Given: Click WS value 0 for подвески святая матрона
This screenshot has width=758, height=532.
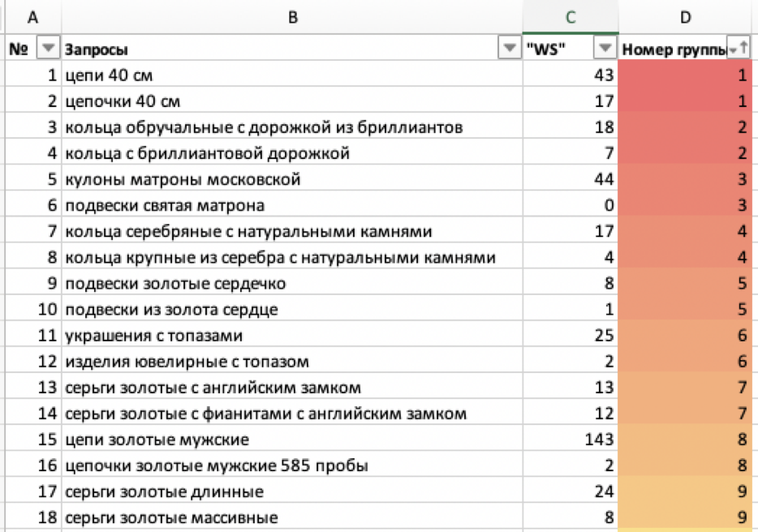Looking at the screenshot, I should coord(571,205).
